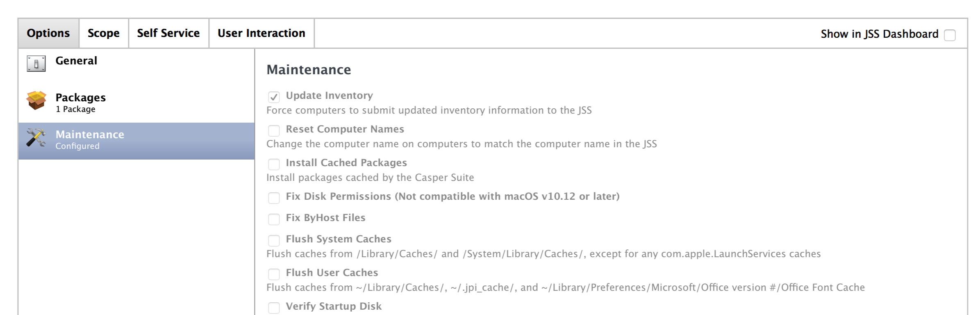
Task: Check the Flush User Caches option
Action: pyautogui.click(x=274, y=274)
